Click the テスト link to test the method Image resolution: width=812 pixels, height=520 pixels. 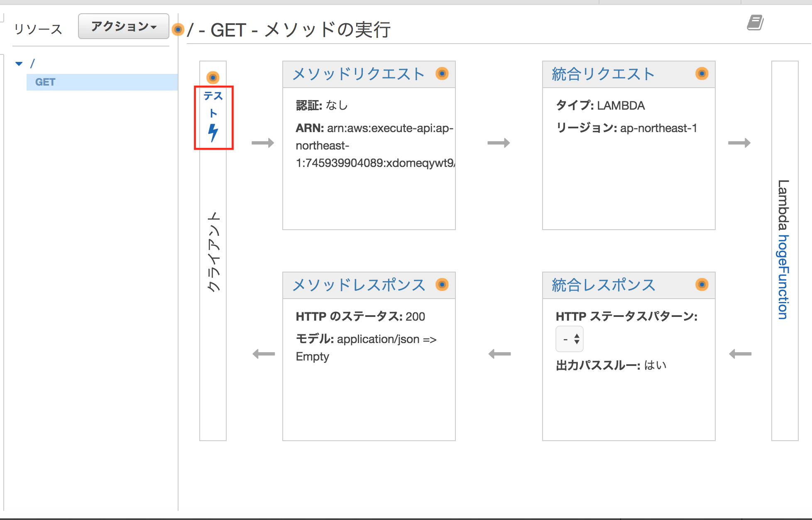pyautogui.click(x=213, y=104)
